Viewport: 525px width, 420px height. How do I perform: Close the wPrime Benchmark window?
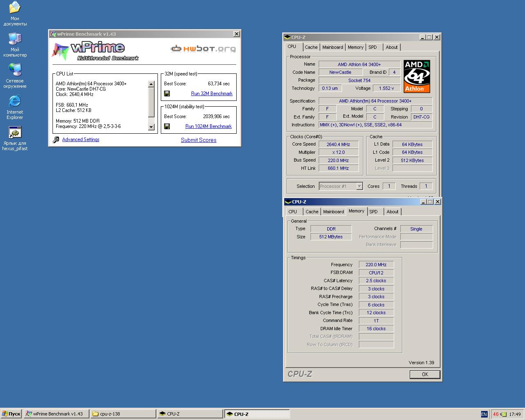(x=237, y=34)
